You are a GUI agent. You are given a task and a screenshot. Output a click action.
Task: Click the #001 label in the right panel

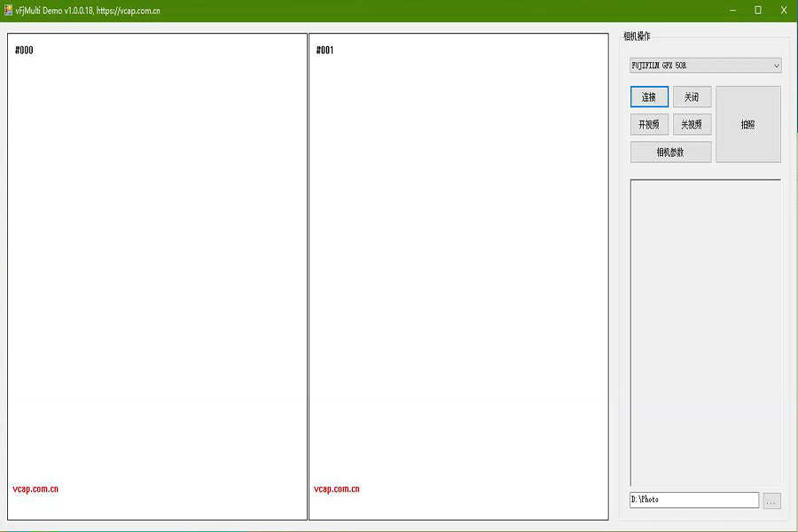pyautogui.click(x=325, y=51)
